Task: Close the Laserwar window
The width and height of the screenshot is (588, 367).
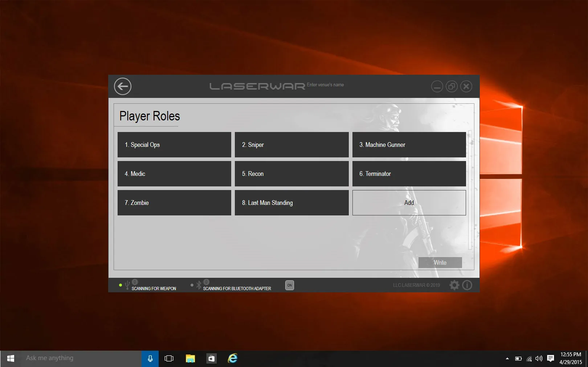Action: pos(466,86)
